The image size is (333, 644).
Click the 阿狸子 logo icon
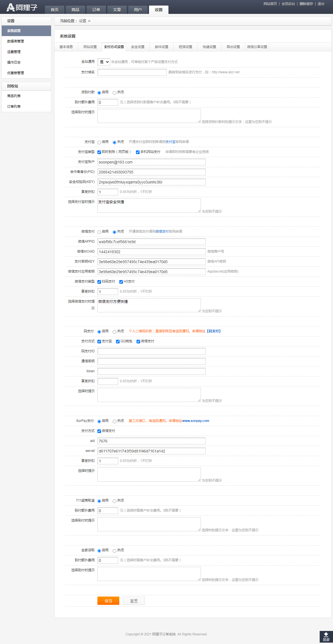coord(11,7)
